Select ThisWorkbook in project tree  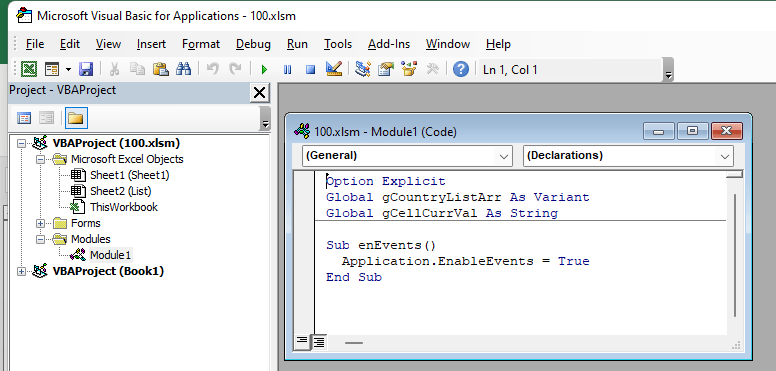click(x=124, y=207)
